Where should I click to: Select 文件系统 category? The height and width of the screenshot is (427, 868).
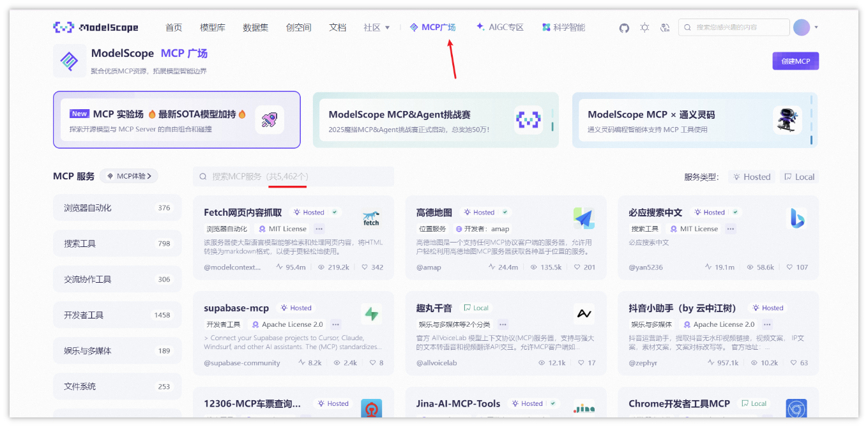click(118, 387)
